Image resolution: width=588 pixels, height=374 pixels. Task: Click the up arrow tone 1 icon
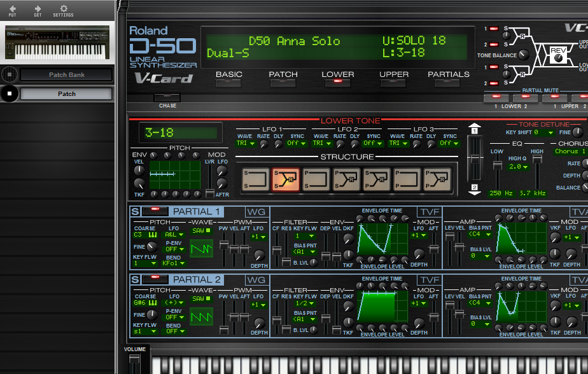point(474,128)
